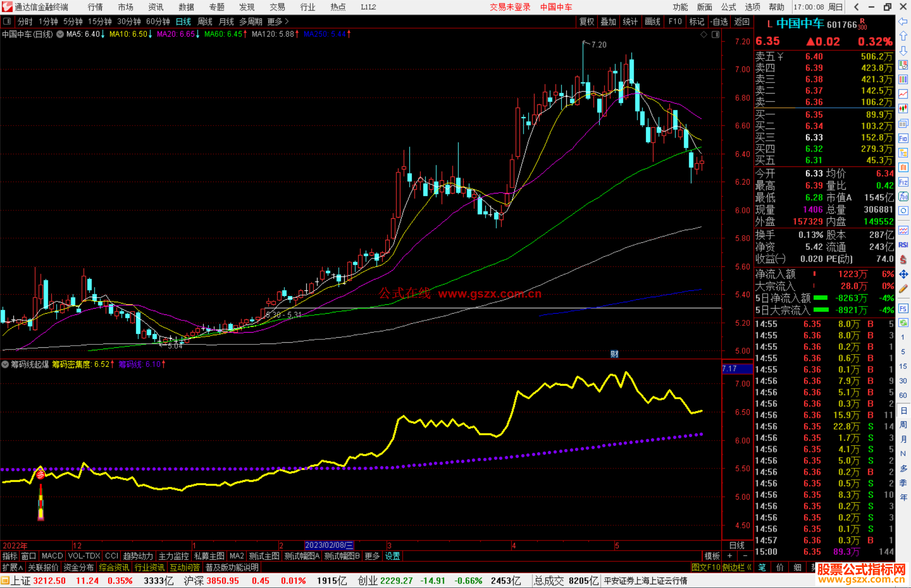Collapse the 侧边栏 sidebar

[736, 567]
